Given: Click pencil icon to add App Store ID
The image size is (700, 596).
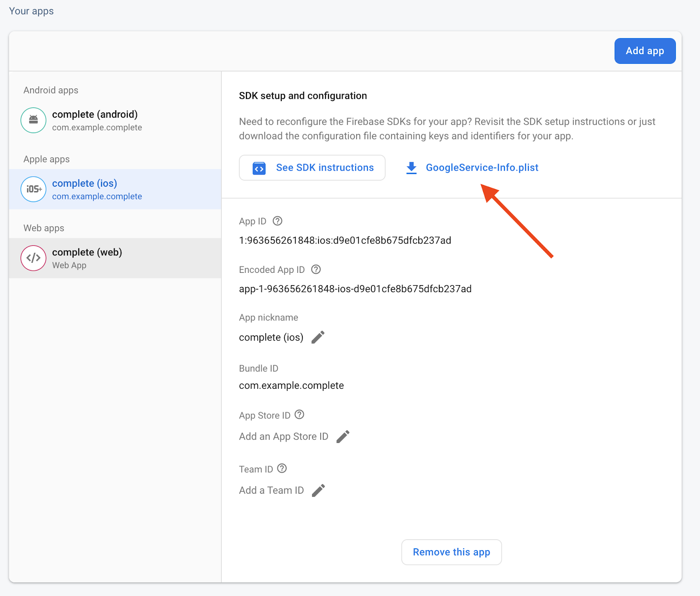Looking at the screenshot, I should tap(343, 436).
